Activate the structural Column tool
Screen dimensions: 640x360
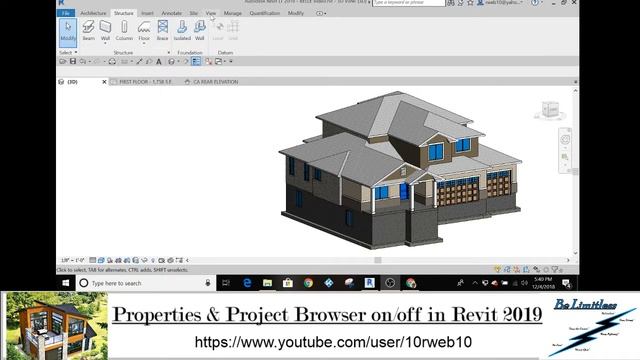(x=124, y=31)
